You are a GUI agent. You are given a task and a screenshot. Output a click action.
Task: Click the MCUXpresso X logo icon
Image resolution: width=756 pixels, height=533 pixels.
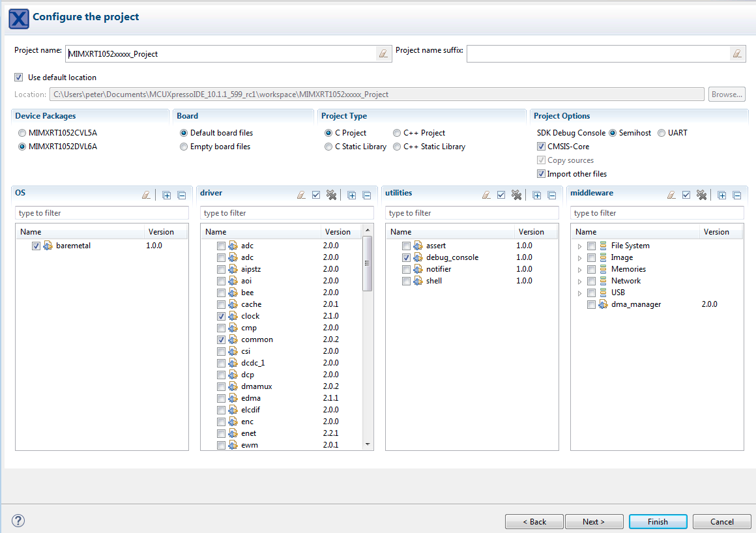click(19, 19)
